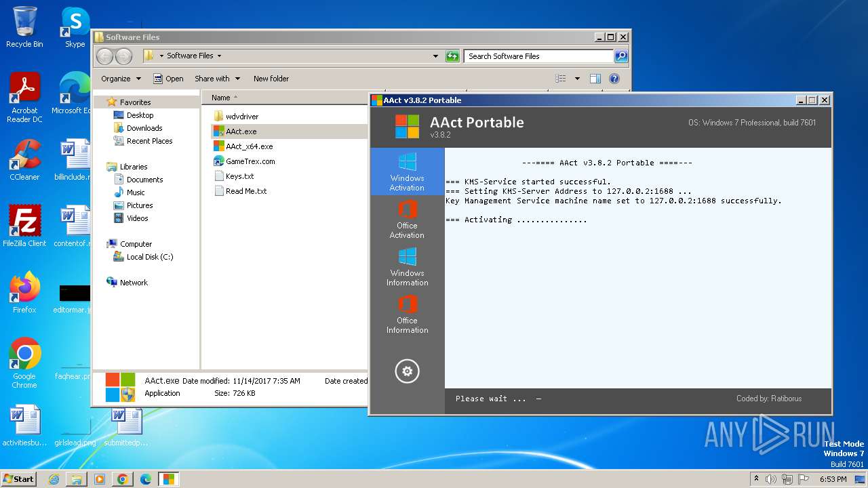The width and height of the screenshot is (868, 488).
Task: Open Google Chrome desktop shortcut
Action: (24, 363)
